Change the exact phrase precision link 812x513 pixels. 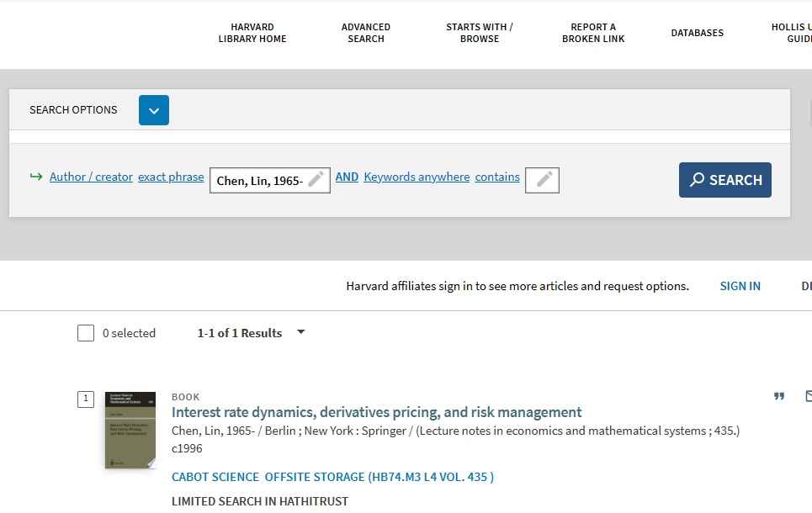point(171,177)
